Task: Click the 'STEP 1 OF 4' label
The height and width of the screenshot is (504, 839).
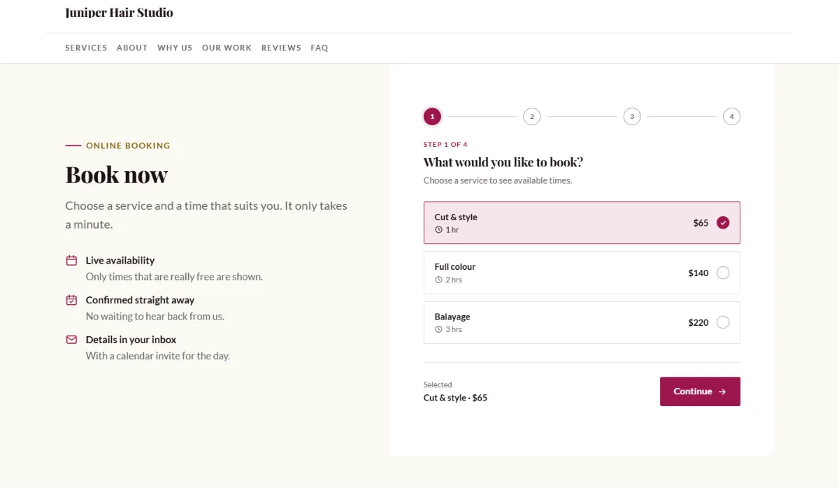Action: [445, 145]
